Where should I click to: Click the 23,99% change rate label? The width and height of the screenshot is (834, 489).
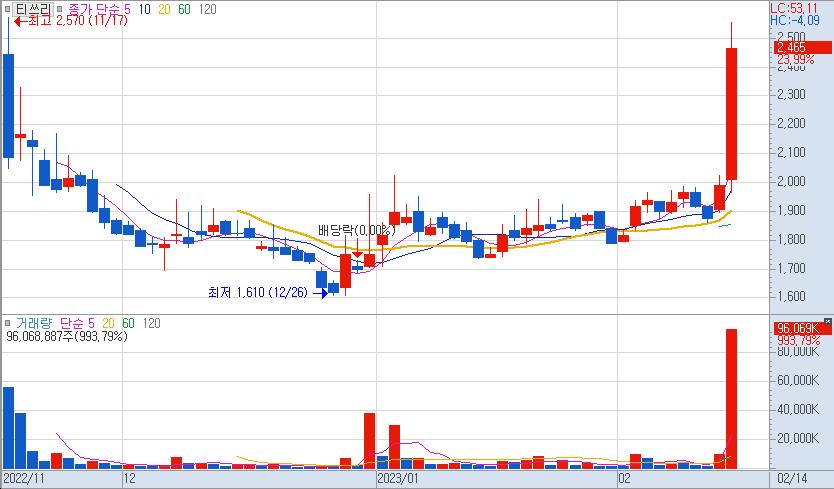(x=796, y=60)
